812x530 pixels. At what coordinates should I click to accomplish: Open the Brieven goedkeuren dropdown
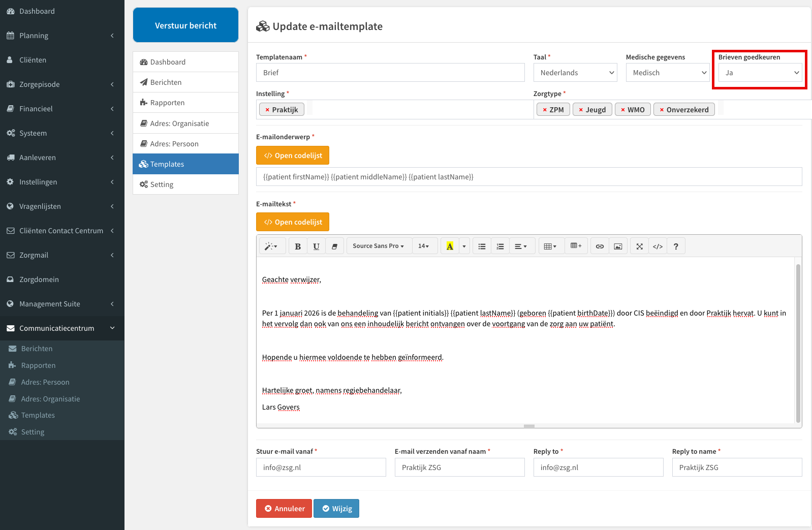[760, 73]
